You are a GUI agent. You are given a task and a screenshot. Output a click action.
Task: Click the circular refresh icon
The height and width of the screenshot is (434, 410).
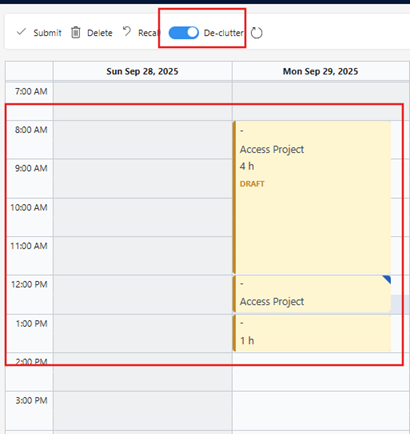[256, 33]
